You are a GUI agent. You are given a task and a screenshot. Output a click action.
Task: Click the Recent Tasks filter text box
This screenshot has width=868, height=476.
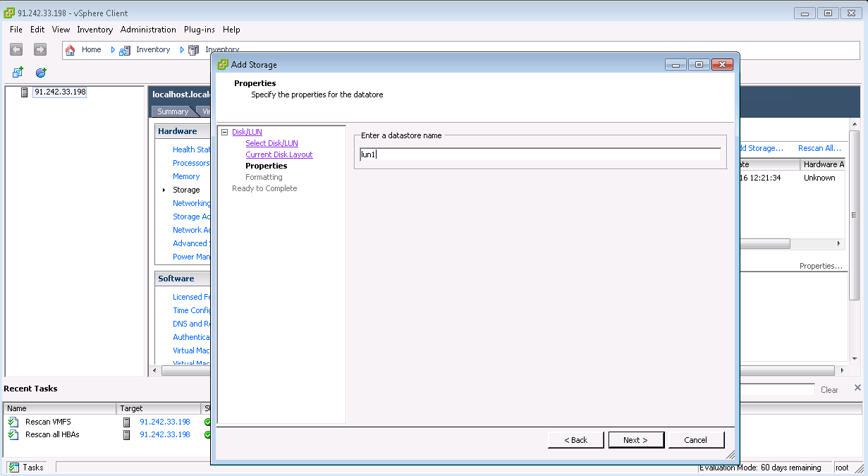click(777, 390)
